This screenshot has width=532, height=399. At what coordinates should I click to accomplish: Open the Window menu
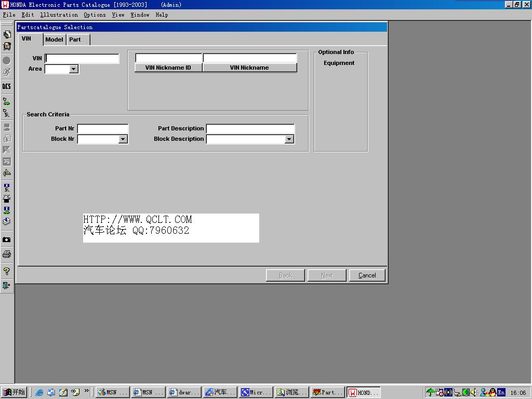(x=140, y=15)
